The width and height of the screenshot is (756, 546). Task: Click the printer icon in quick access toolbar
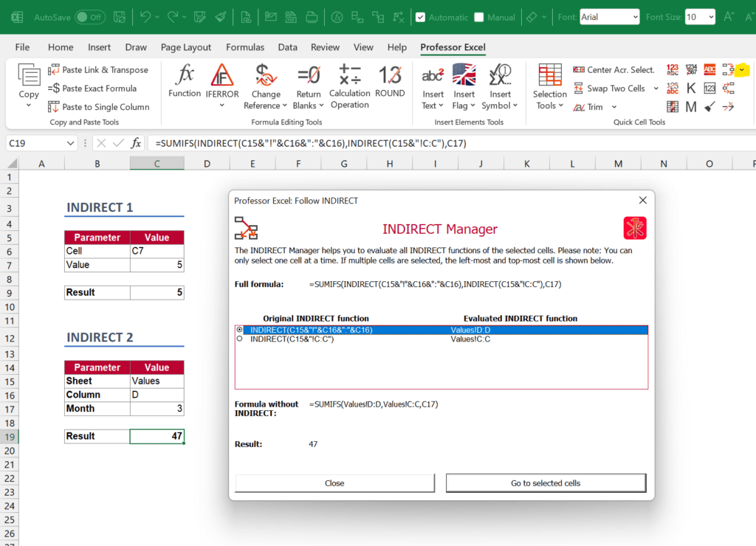(312, 18)
